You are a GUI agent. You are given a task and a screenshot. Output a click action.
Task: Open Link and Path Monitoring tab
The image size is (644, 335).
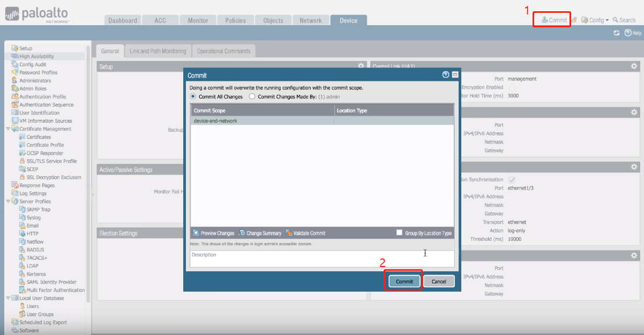158,51
